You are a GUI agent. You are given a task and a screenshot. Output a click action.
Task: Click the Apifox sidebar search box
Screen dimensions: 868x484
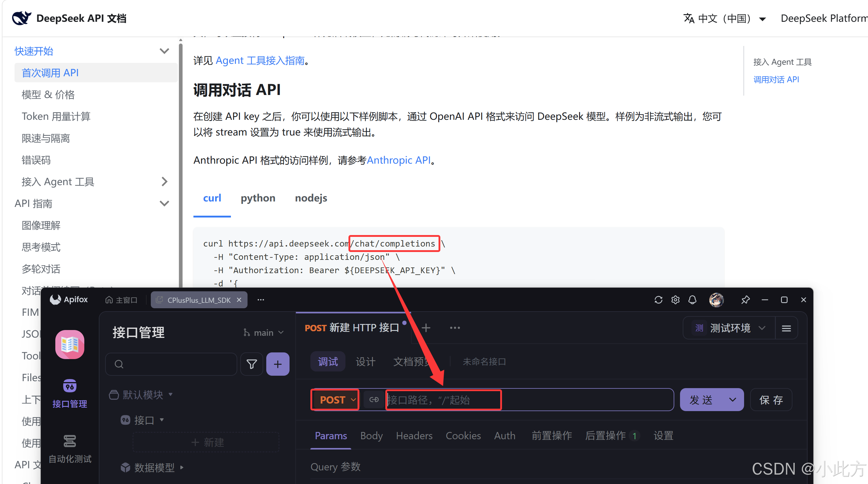coord(171,364)
